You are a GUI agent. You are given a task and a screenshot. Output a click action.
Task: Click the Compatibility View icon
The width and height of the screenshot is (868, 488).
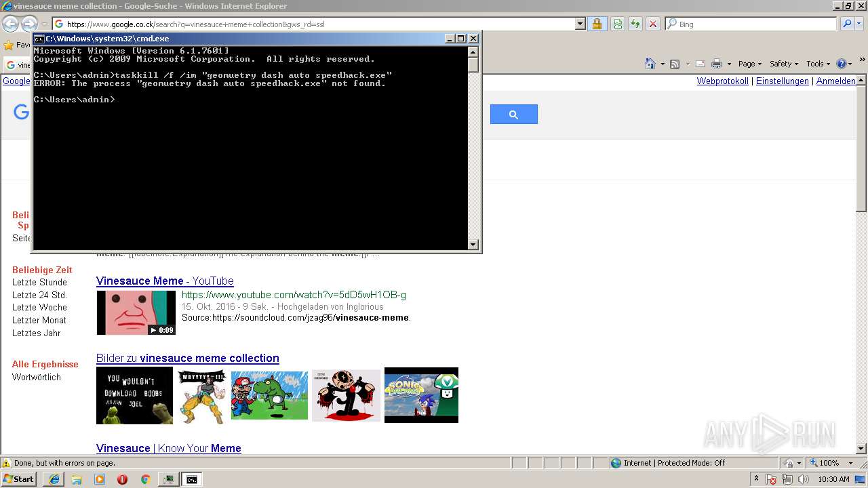pyautogui.click(x=618, y=24)
